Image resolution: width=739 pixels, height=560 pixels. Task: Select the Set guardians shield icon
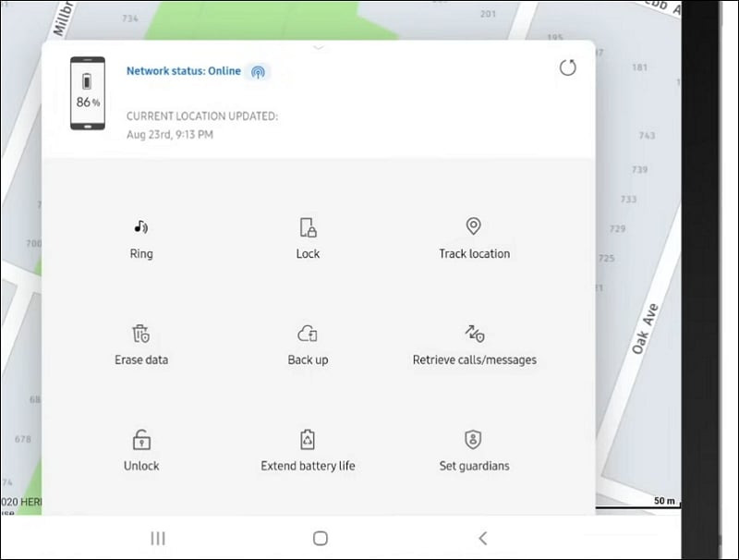click(474, 438)
